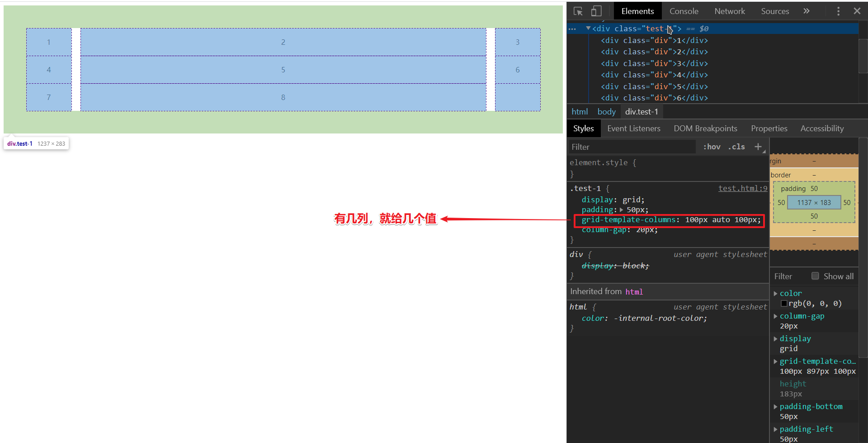The image size is (868, 443).
Task: Click the top padding value 50 in box model
Action: pos(814,189)
